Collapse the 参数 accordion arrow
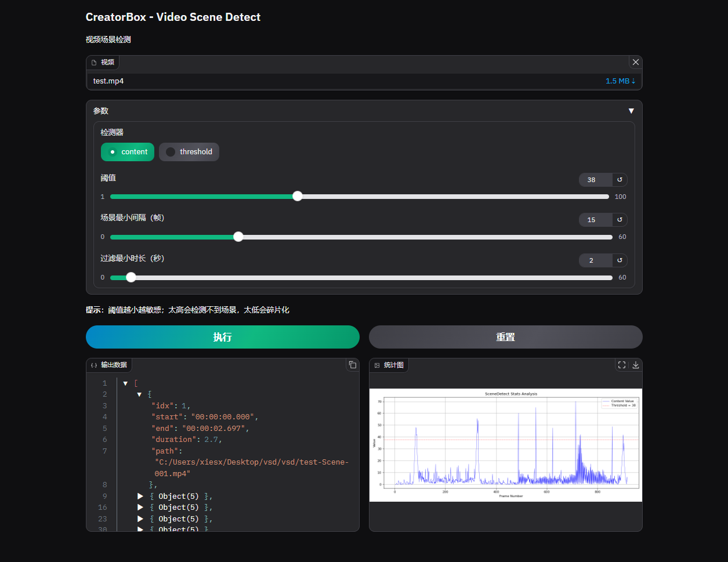This screenshot has width=728, height=562. pyautogui.click(x=631, y=111)
